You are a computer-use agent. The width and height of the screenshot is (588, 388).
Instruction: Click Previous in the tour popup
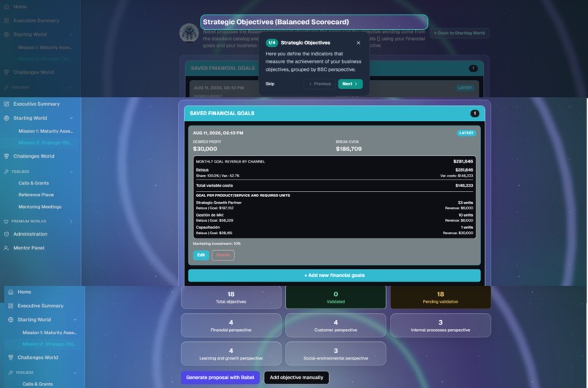click(x=320, y=84)
